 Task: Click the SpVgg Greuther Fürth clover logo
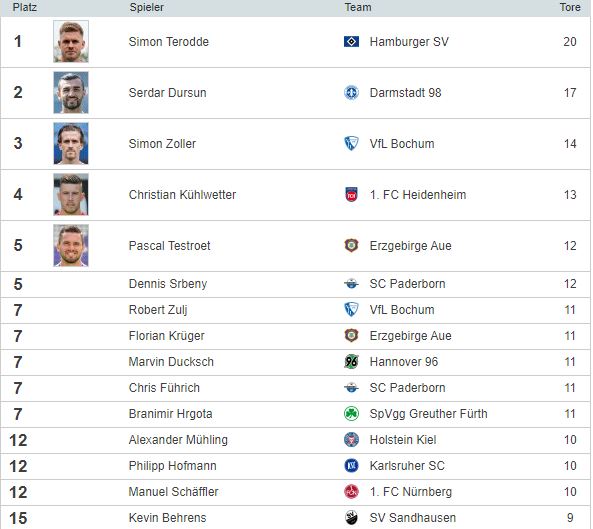click(x=351, y=414)
